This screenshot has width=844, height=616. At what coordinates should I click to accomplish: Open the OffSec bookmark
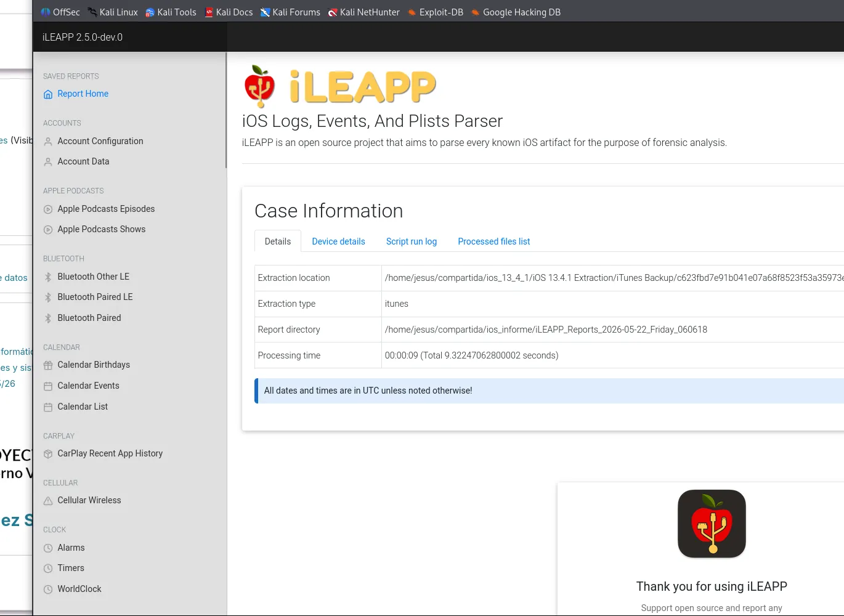click(60, 12)
